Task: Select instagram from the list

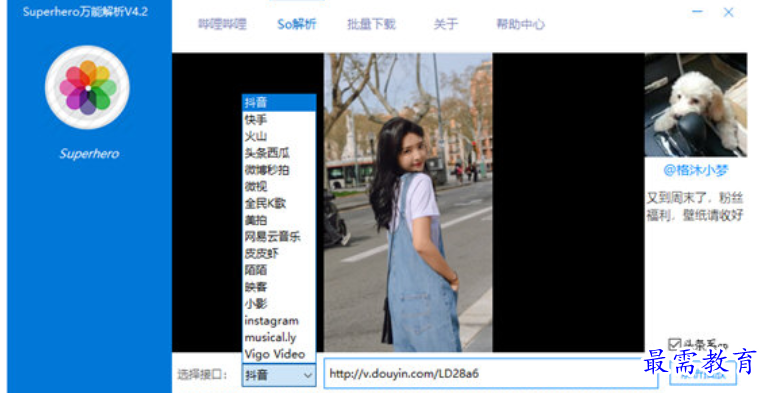Action: pos(279,321)
